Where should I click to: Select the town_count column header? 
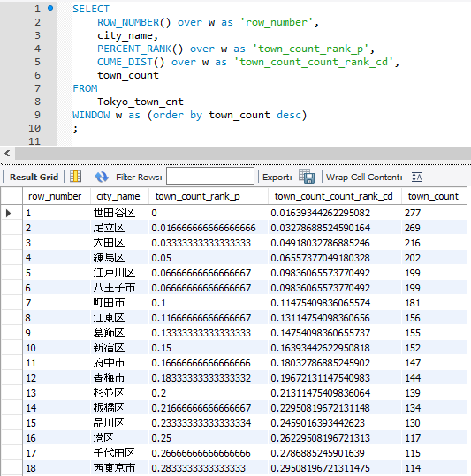[x=434, y=196]
